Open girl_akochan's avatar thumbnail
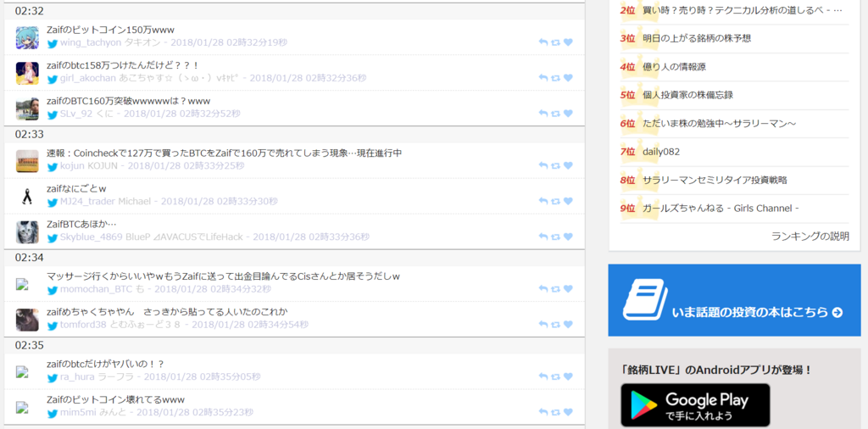Screen dimensions: 868x429 point(27,73)
